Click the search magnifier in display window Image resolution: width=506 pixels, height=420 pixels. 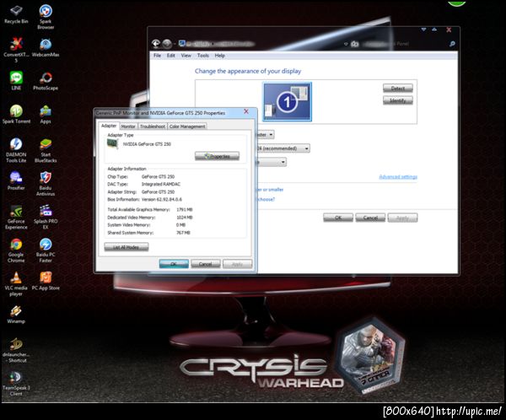[452, 44]
